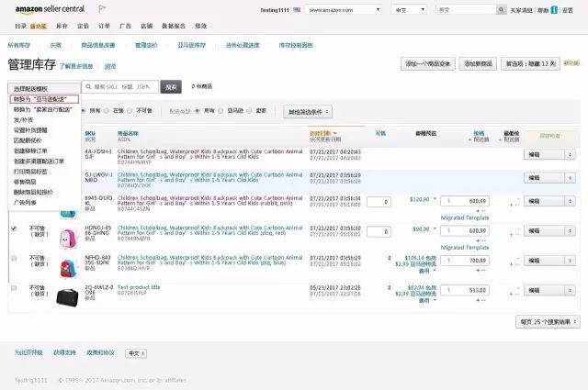The width and height of the screenshot is (588, 390).
Task: Click the 533.00 price input field
Action: coord(465,290)
